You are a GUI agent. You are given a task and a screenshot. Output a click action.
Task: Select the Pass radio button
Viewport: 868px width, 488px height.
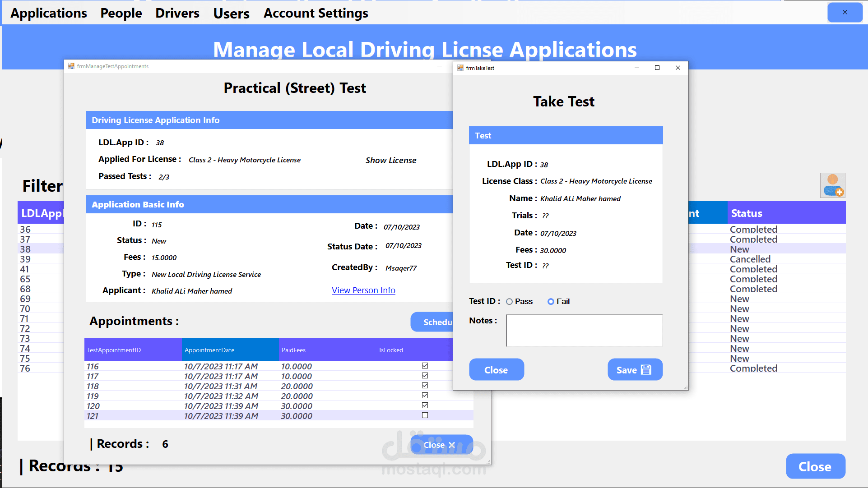(x=510, y=302)
